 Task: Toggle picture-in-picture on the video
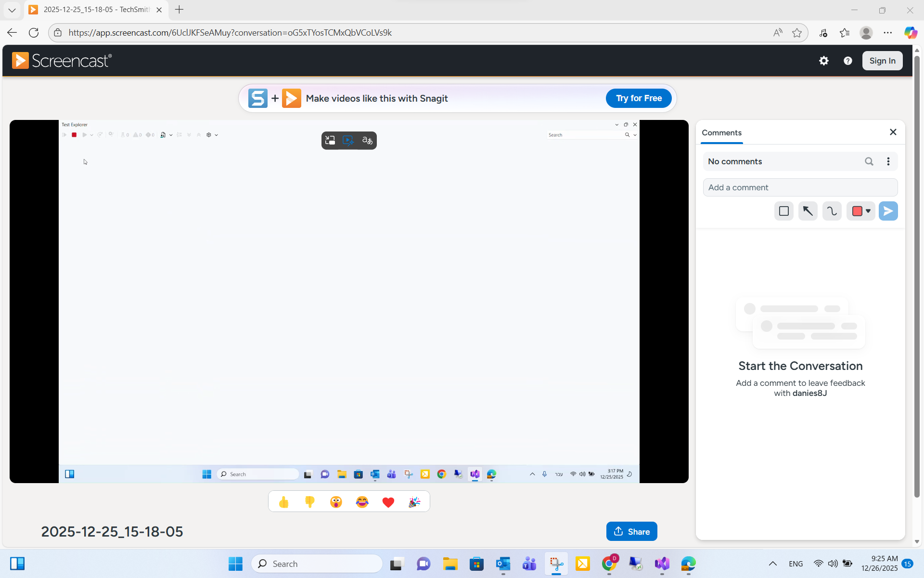pyautogui.click(x=330, y=140)
